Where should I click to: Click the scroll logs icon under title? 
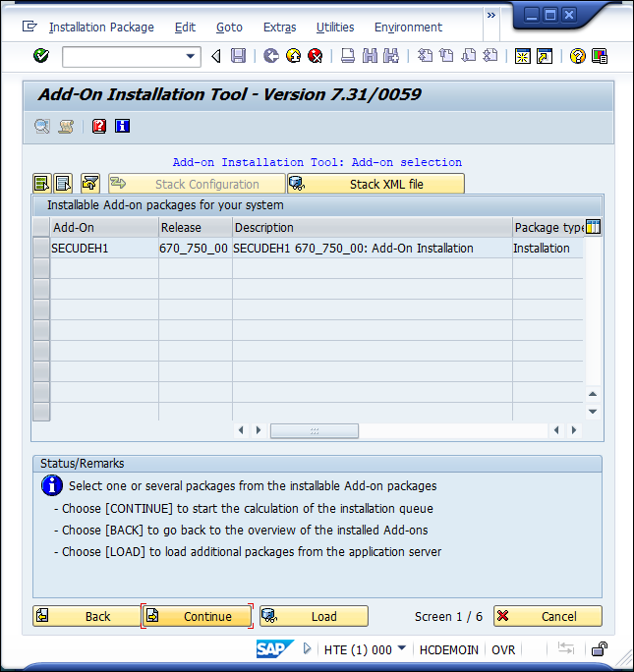[x=66, y=127]
